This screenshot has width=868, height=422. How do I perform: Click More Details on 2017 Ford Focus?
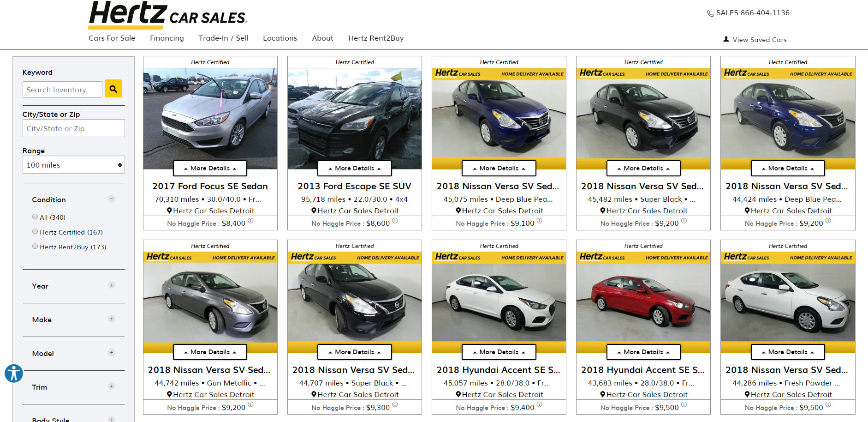[210, 169]
